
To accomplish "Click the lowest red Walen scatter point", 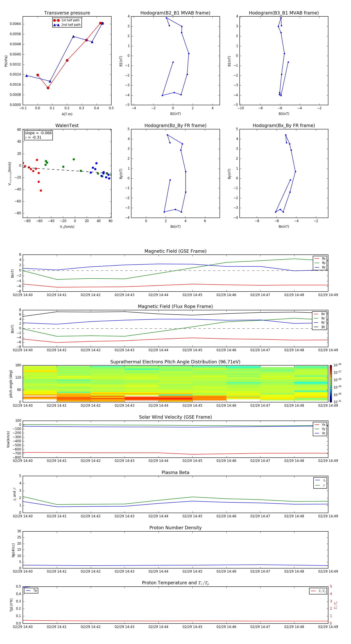I will click(x=41, y=190).
